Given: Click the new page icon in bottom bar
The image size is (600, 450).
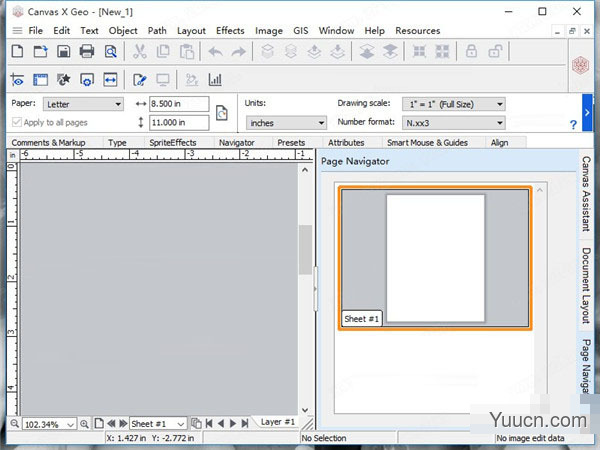Looking at the screenshot, I should [x=99, y=423].
